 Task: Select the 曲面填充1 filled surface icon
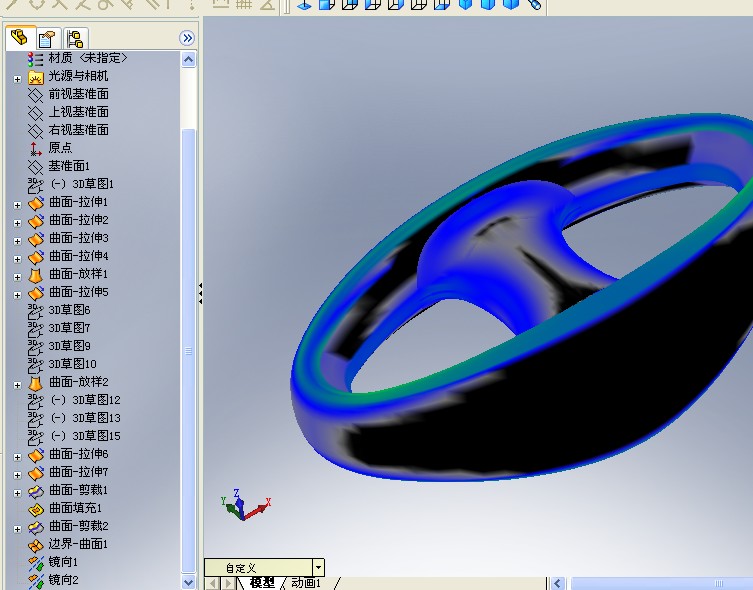pyautogui.click(x=36, y=509)
